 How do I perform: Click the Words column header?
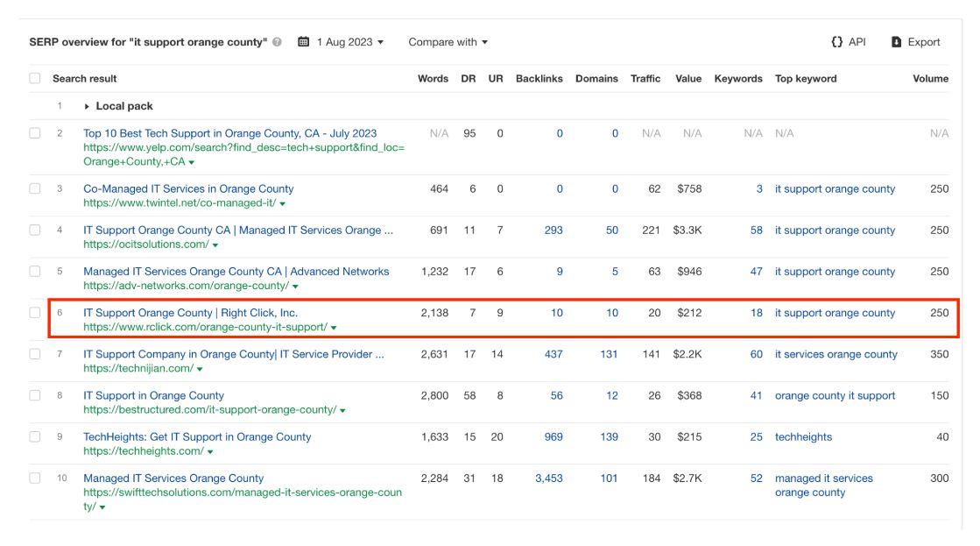click(x=433, y=79)
